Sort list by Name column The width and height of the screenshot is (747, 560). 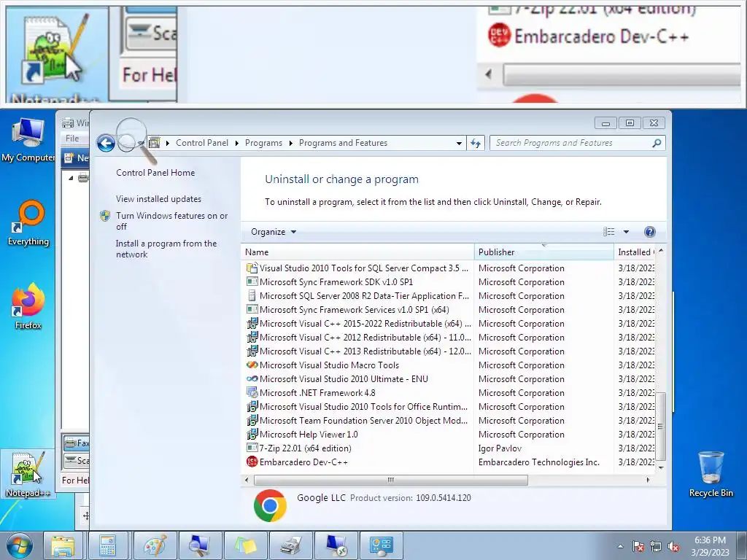click(357, 252)
